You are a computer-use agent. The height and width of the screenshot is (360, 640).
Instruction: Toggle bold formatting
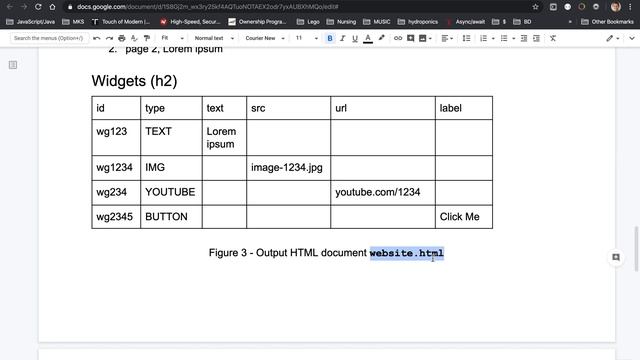click(330, 38)
